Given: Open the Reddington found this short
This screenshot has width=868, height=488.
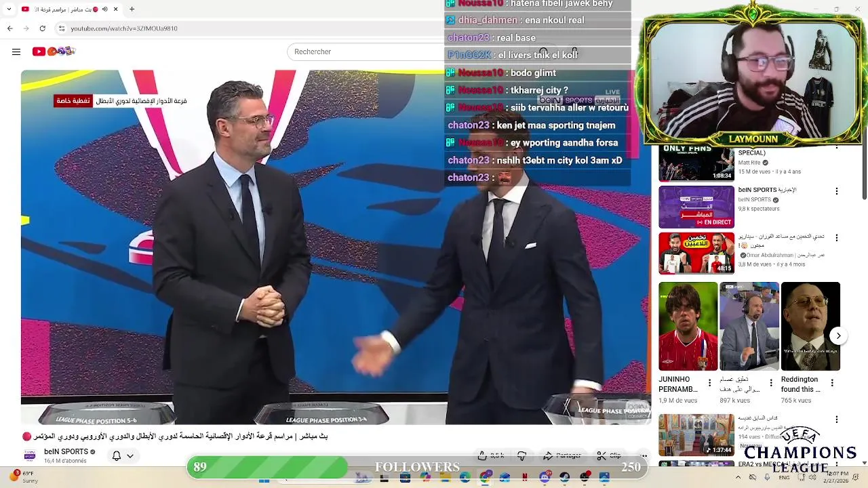Looking at the screenshot, I should (810, 327).
